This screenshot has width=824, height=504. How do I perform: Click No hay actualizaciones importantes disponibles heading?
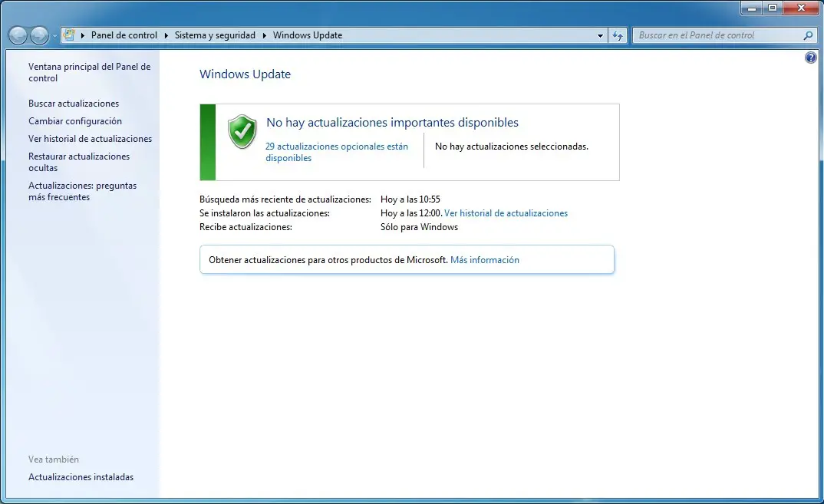392,123
